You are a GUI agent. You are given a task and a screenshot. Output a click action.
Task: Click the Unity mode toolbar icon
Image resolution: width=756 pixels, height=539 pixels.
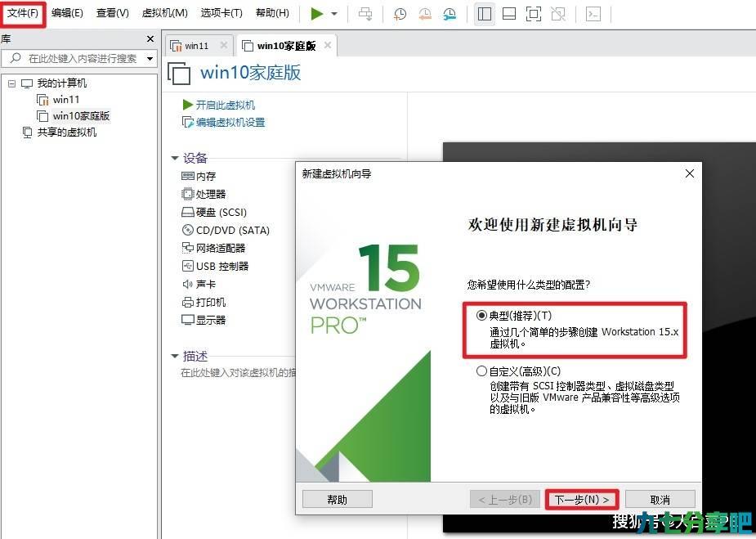pos(558,14)
